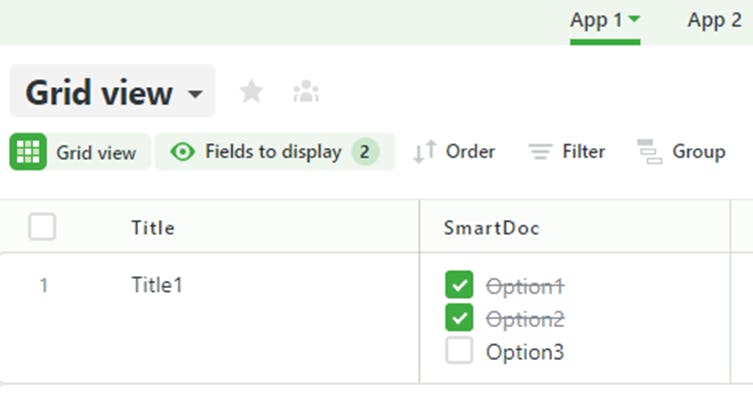The image size is (753, 397).
Task: Click the Group stacked bars icon
Action: [x=649, y=152]
